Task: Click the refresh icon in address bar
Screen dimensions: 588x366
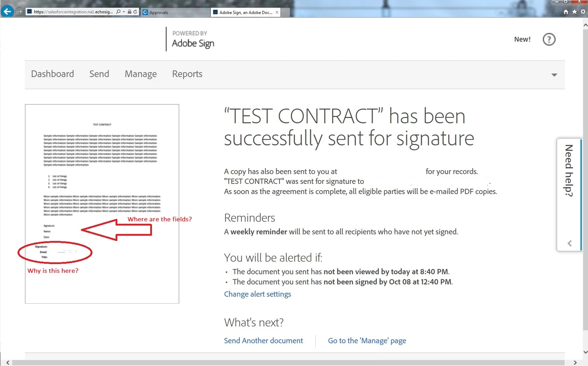Action: point(135,12)
